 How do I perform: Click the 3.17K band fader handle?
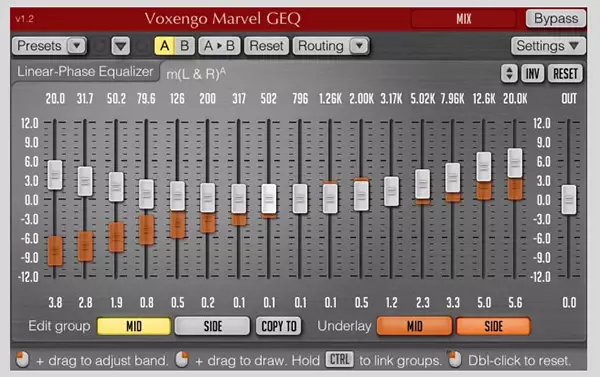coord(391,191)
